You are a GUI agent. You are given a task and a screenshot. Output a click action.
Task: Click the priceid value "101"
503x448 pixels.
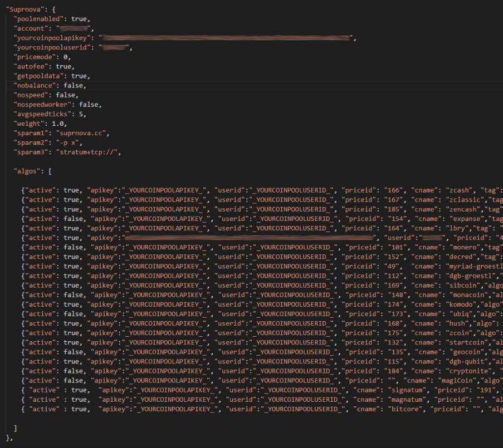pos(397,248)
